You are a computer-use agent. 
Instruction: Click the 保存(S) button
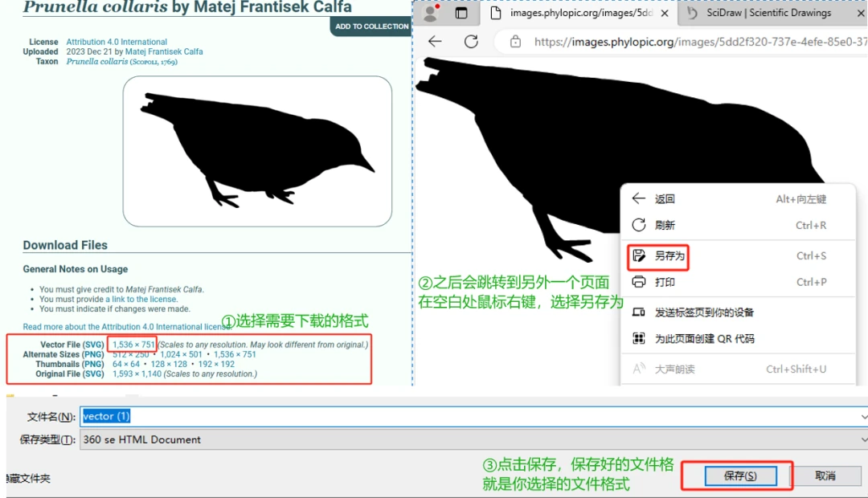[740, 476]
